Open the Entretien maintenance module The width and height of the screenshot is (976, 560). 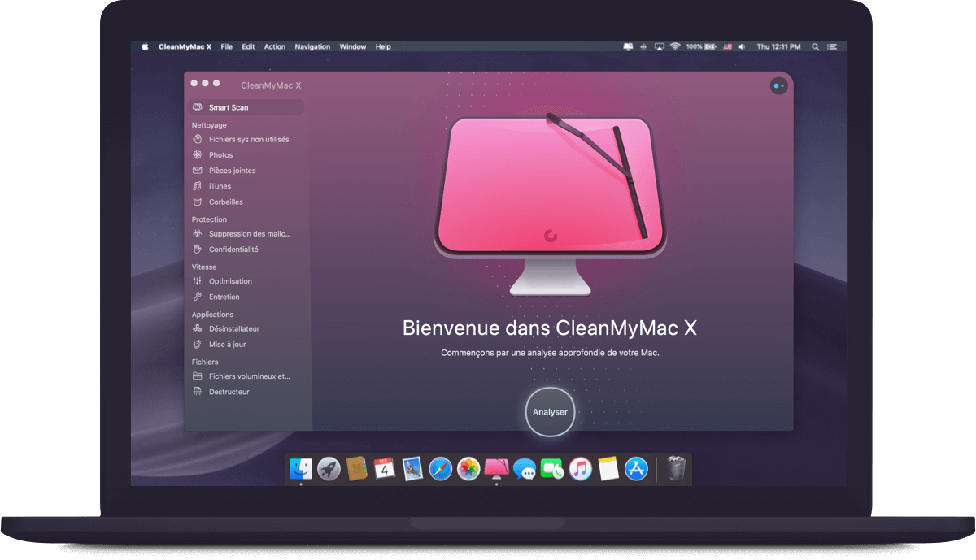(x=226, y=296)
